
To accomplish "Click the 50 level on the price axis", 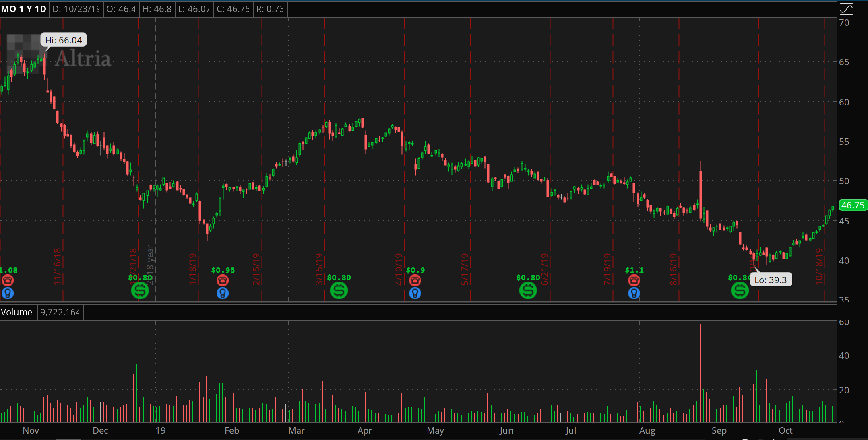I will [x=844, y=181].
